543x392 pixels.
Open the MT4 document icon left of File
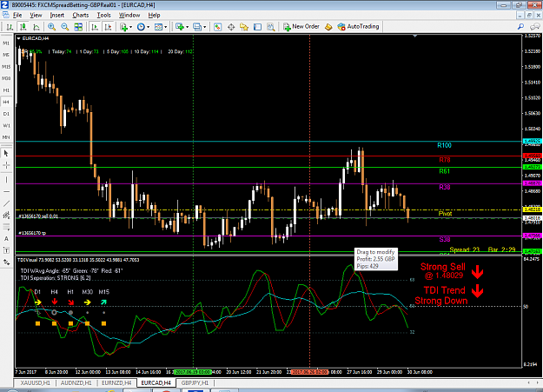5,16
